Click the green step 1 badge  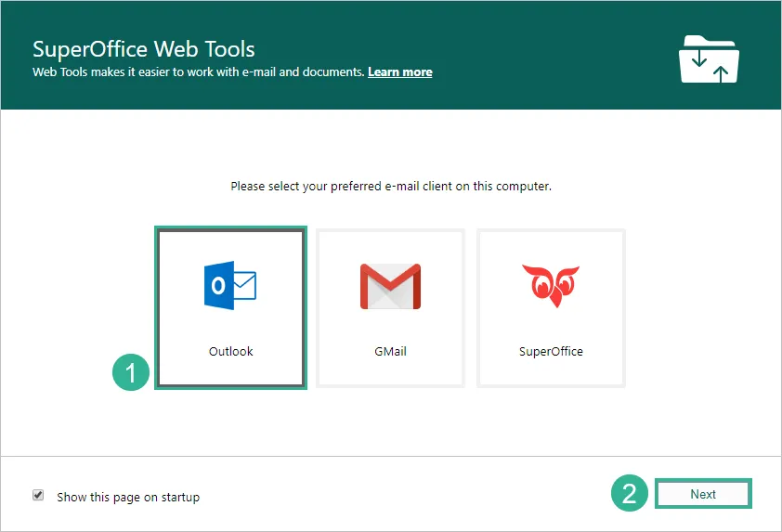(x=131, y=373)
